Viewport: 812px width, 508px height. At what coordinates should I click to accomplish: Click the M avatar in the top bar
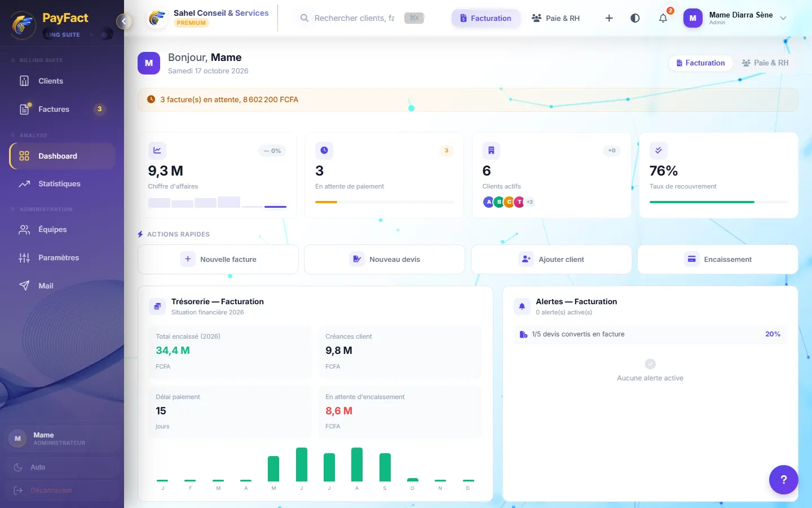[693, 18]
